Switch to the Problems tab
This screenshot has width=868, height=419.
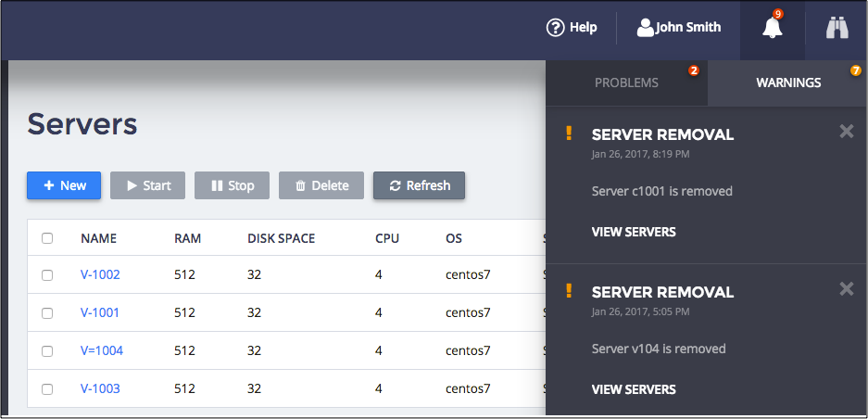pos(626,83)
